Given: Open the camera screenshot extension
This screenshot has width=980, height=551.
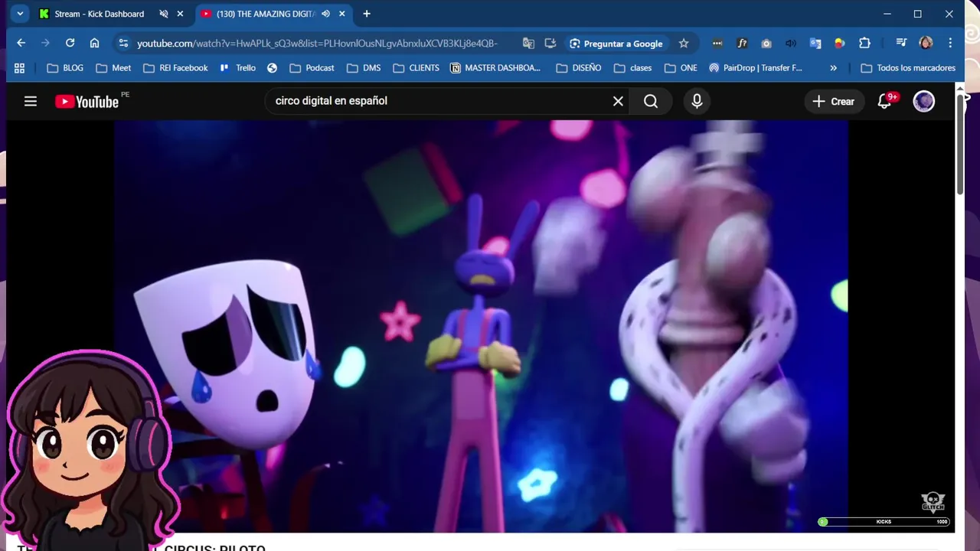Looking at the screenshot, I should pos(766,44).
